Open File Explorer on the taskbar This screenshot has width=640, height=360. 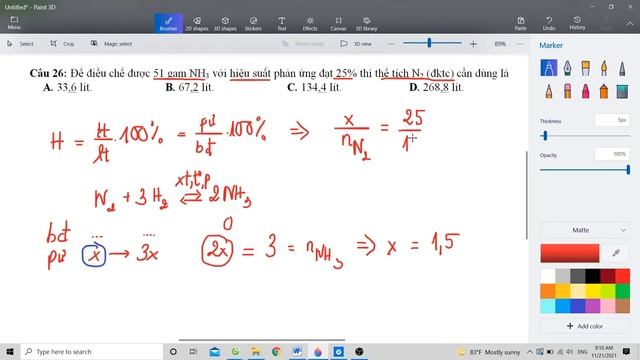256,351
